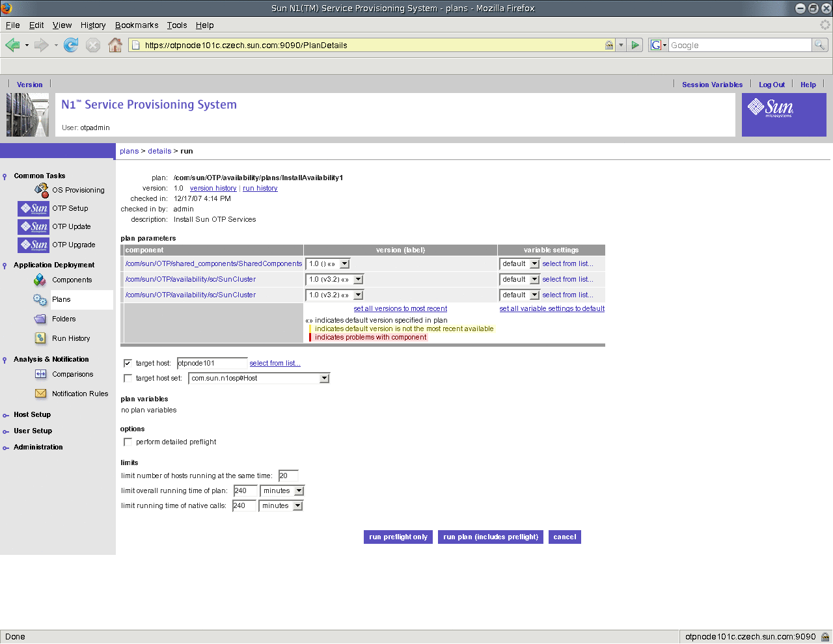Click the Sun logo beside OTP Upgrade
833x644 pixels.
(x=34, y=245)
